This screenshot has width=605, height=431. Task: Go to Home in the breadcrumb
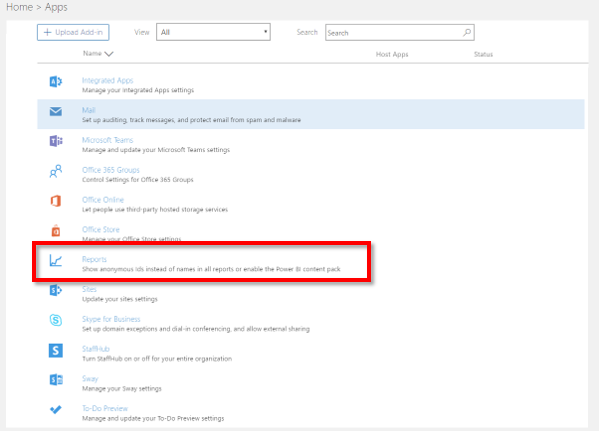pos(19,7)
